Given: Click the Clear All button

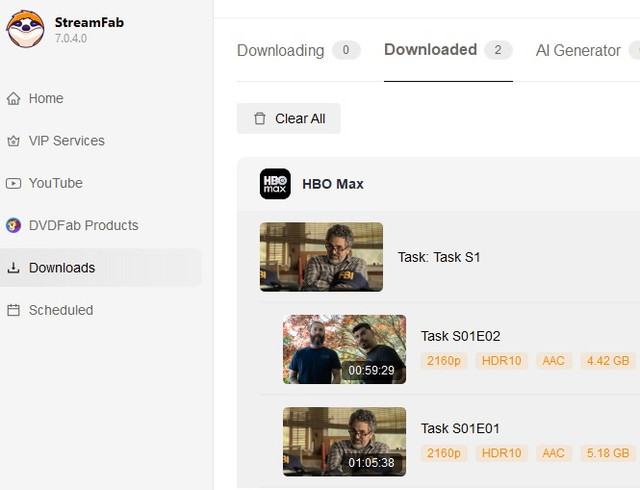Looking at the screenshot, I should 289,118.
